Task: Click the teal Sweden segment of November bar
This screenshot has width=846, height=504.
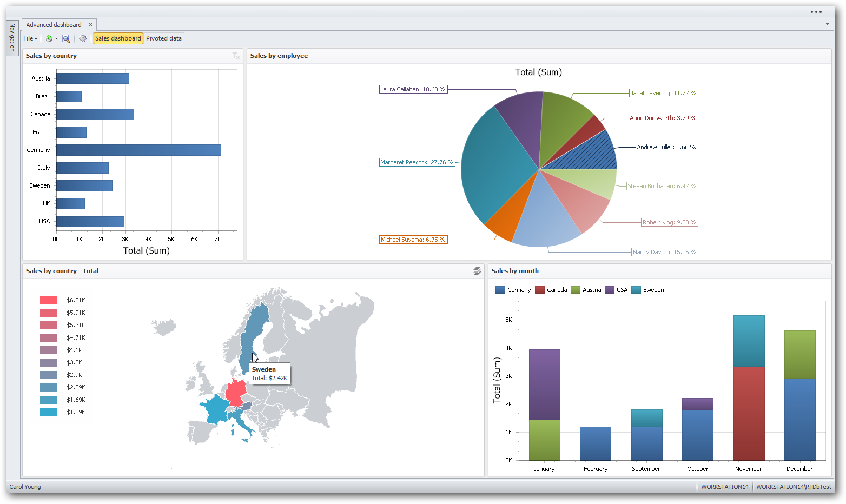Action: point(749,341)
